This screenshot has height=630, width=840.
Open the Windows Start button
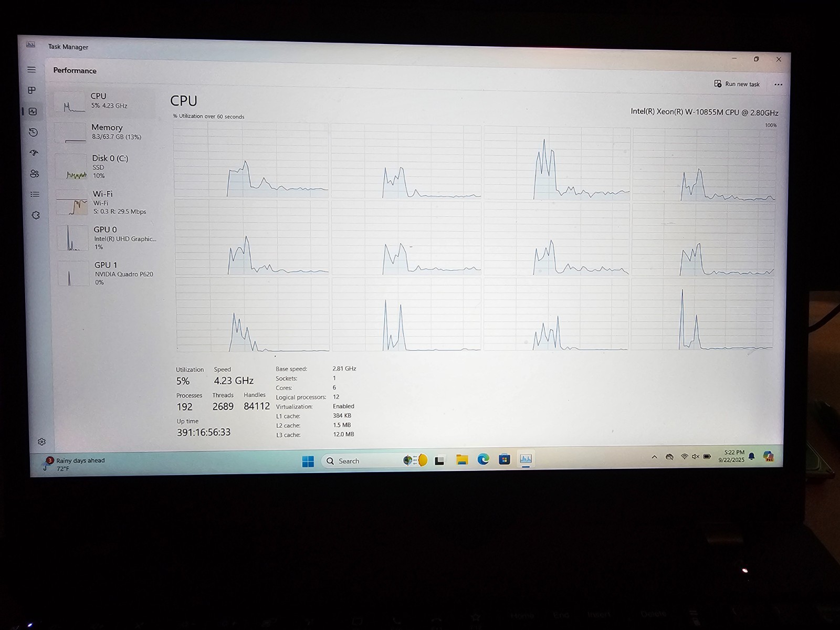(308, 461)
